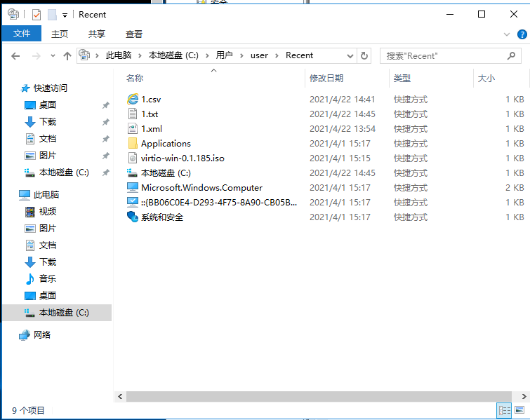Image resolution: width=530 pixels, height=420 pixels.
Task: Open pinned 桌面 under 快速访问
Action: point(47,105)
